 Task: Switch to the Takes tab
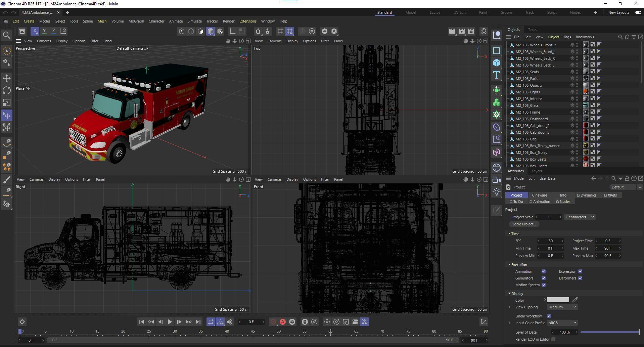(x=532, y=30)
